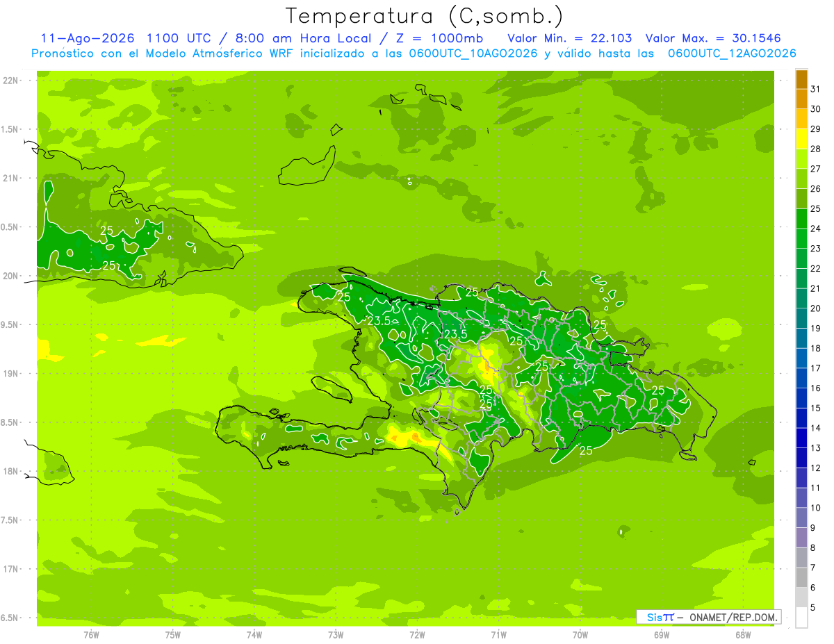Click the "68W" longitude axis label

click(x=743, y=635)
